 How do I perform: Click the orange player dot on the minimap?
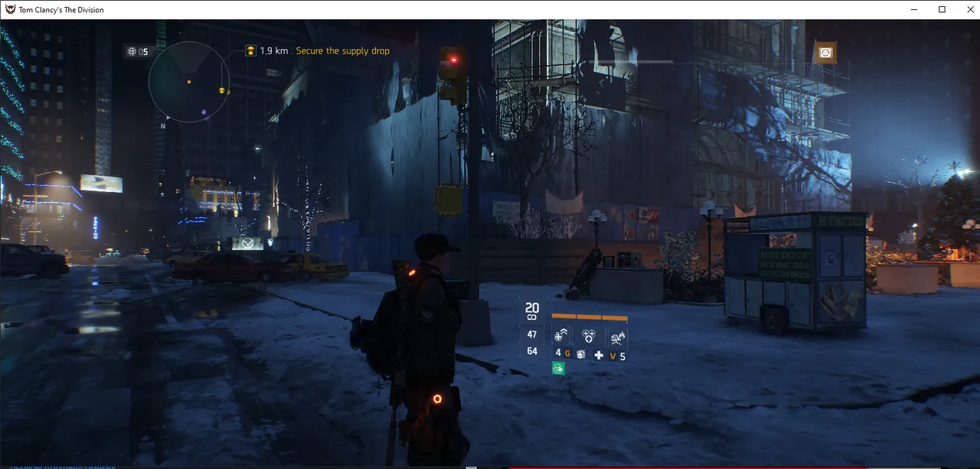tap(189, 81)
